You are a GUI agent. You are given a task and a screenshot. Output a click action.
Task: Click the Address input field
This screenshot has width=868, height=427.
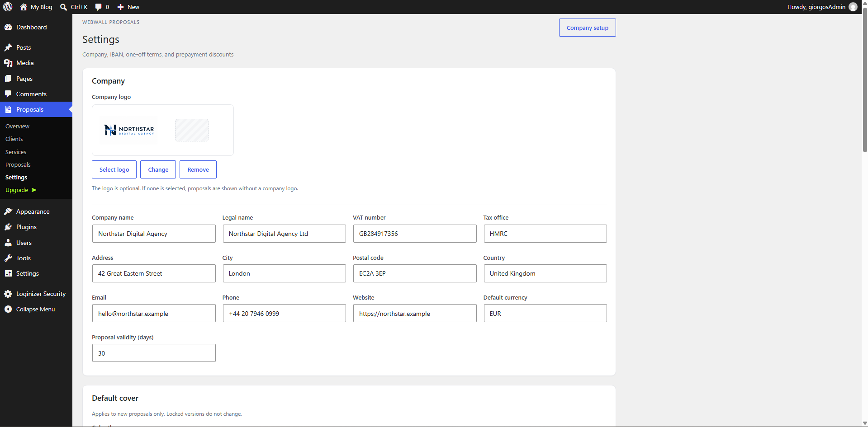click(x=154, y=273)
